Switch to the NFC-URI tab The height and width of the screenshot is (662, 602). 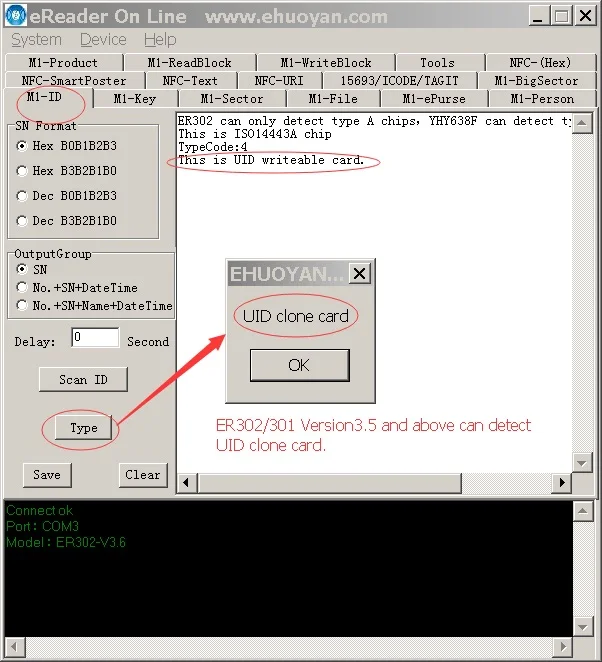[279, 81]
